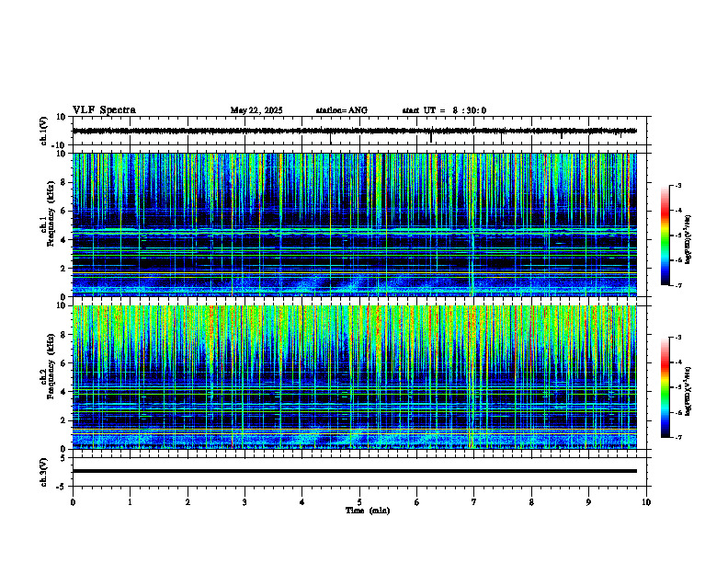Click the "ch.1(V)" waveform axis label

pos(44,131)
